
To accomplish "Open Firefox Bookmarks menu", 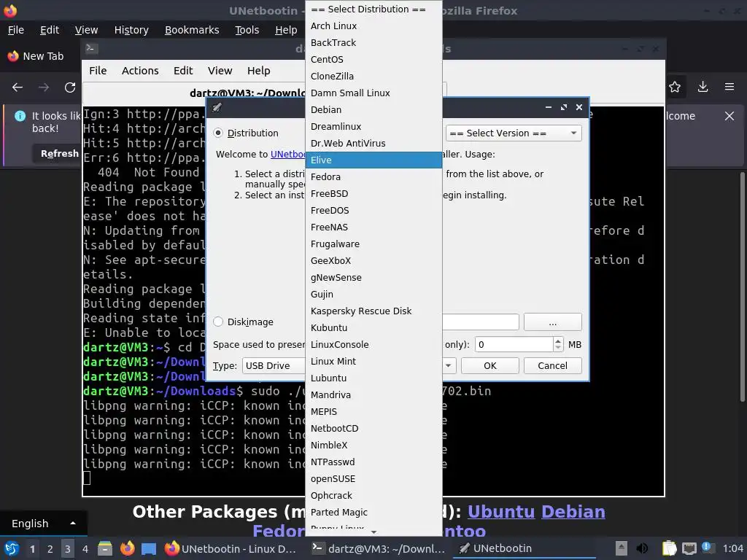I will [192, 30].
